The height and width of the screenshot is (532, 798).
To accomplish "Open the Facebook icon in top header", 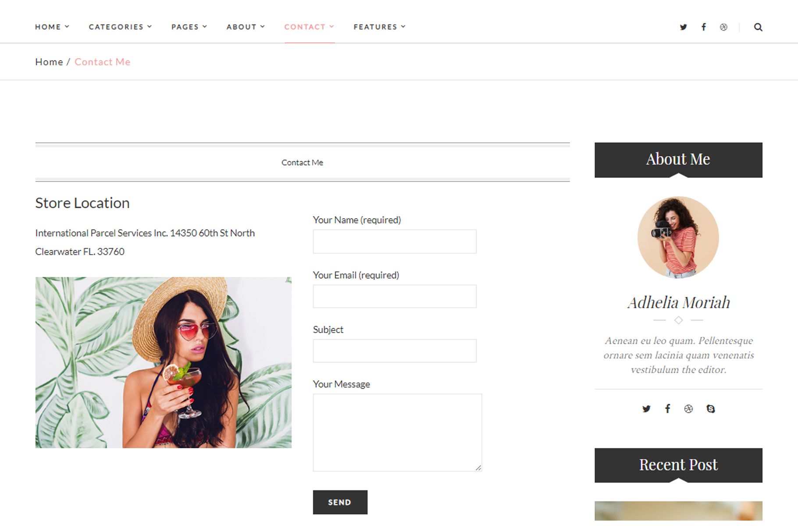I will tap(704, 27).
